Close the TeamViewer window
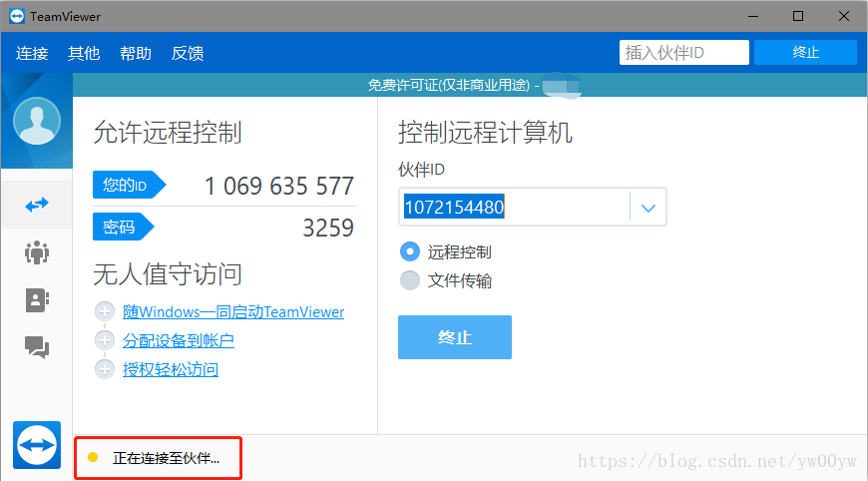 coord(844,17)
